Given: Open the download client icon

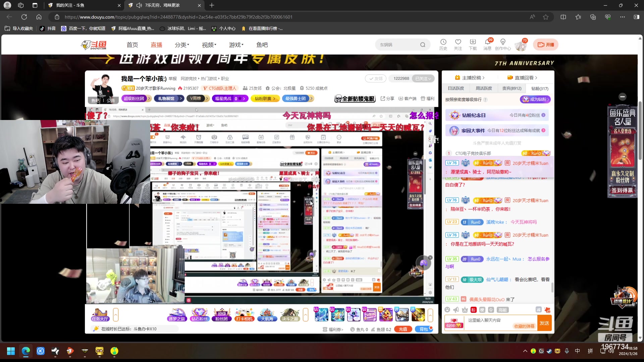Looking at the screenshot, I should (x=473, y=44).
